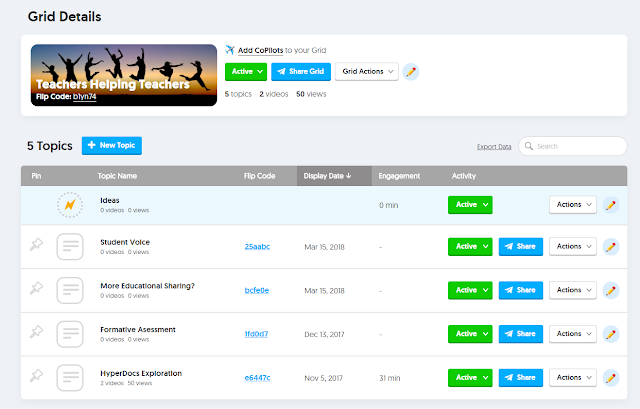
Task: Open the Student Voice topic name
Action: coord(125,242)
